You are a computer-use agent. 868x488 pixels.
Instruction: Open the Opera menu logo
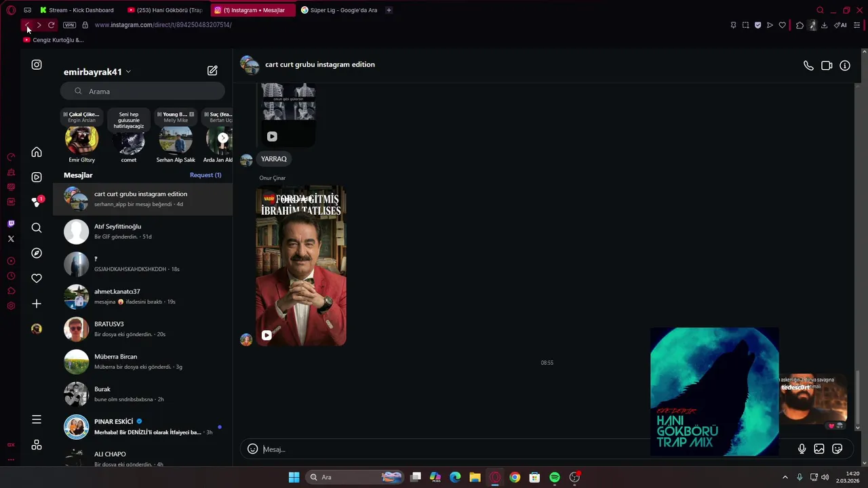[11, 10]
